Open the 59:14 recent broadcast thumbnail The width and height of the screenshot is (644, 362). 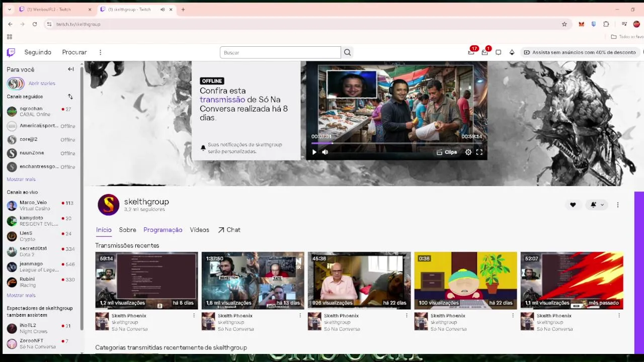146,281
